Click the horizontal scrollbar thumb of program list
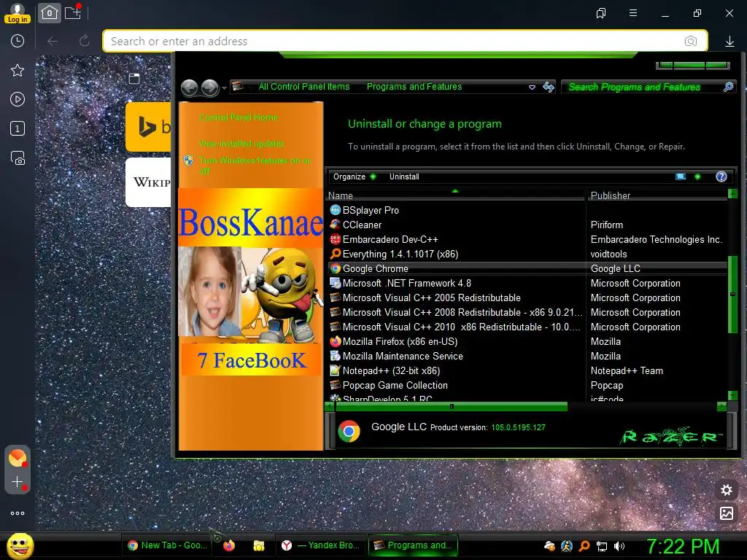This screenshot has height=560, width=747. 452,407
